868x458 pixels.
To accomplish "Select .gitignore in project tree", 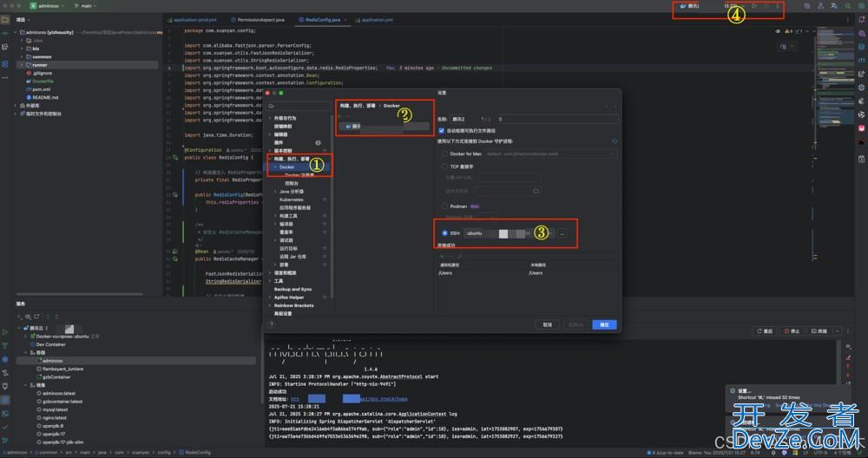I will tap(42, 73).
